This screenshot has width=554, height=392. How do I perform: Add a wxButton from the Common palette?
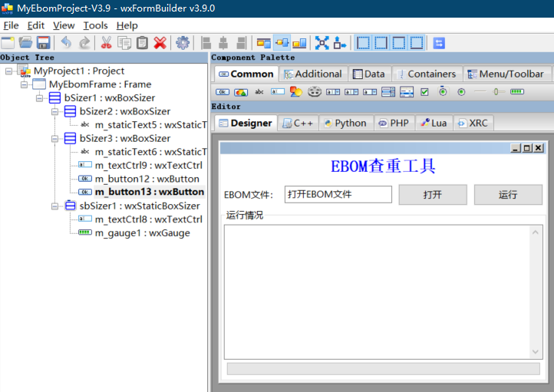pos(223,92)
